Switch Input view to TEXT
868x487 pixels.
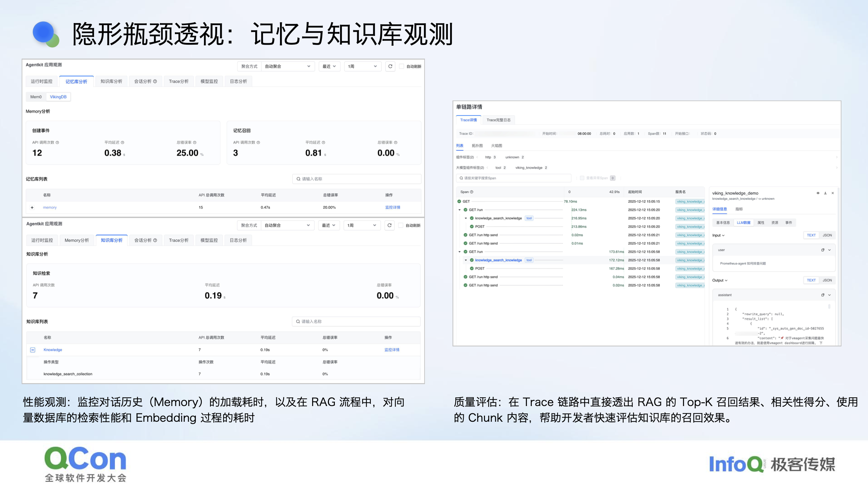tap(811, 235)
